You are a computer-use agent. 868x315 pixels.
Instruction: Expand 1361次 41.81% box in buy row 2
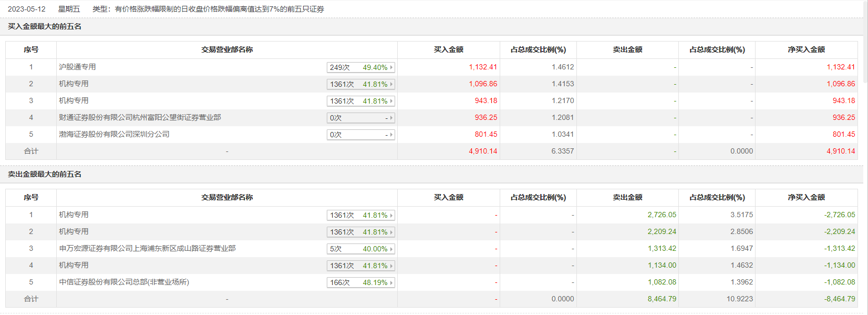(x=360, y=84)
